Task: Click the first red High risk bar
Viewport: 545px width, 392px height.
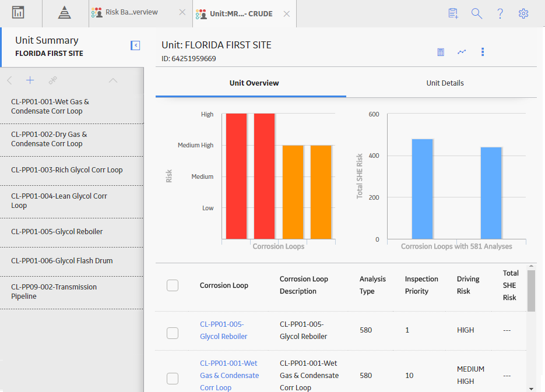Action: 236,176
